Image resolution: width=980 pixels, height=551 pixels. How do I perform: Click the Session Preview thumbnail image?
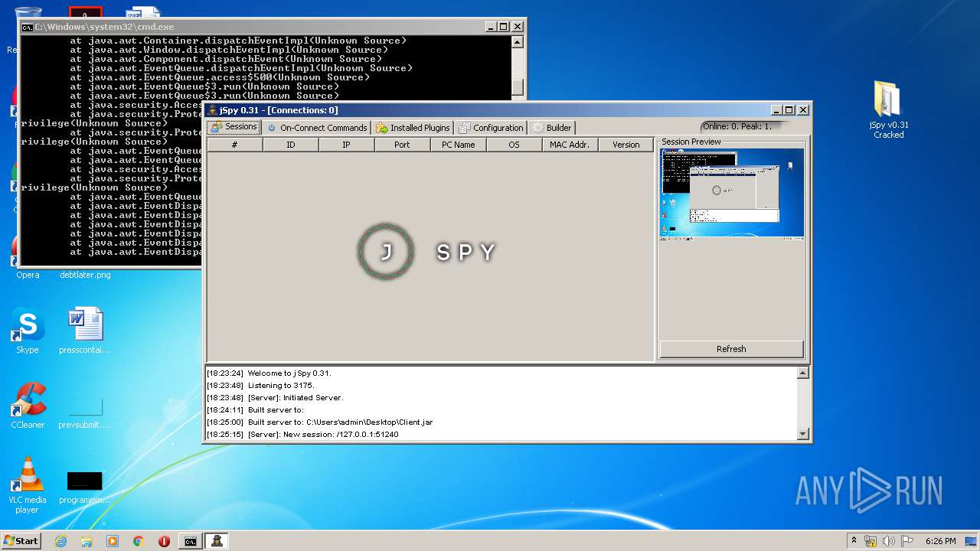[732, 194]
